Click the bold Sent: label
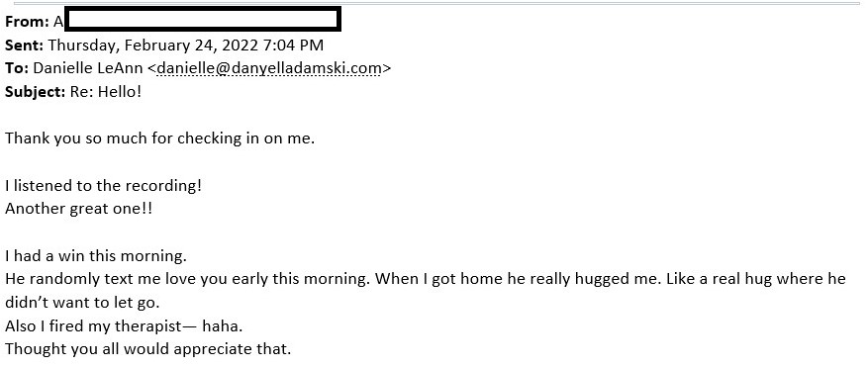This screenshot has width=868, height=368. click(x=25, y=45)
